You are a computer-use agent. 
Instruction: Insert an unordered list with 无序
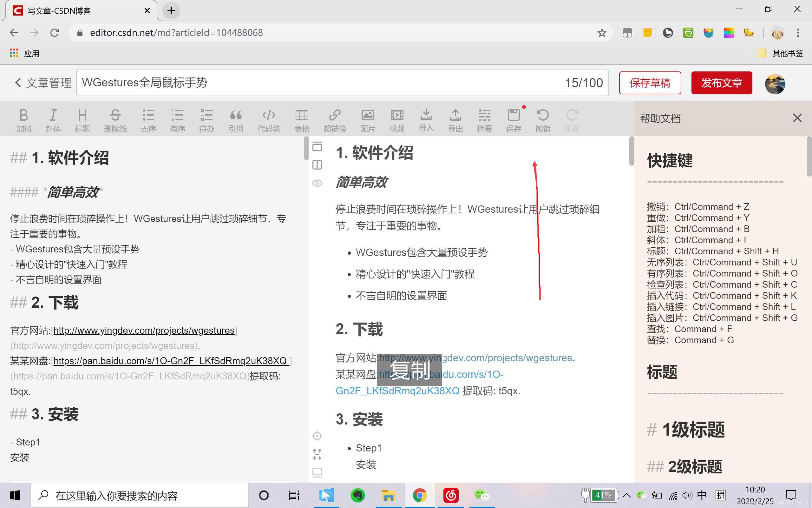click(x=148, y=120)
